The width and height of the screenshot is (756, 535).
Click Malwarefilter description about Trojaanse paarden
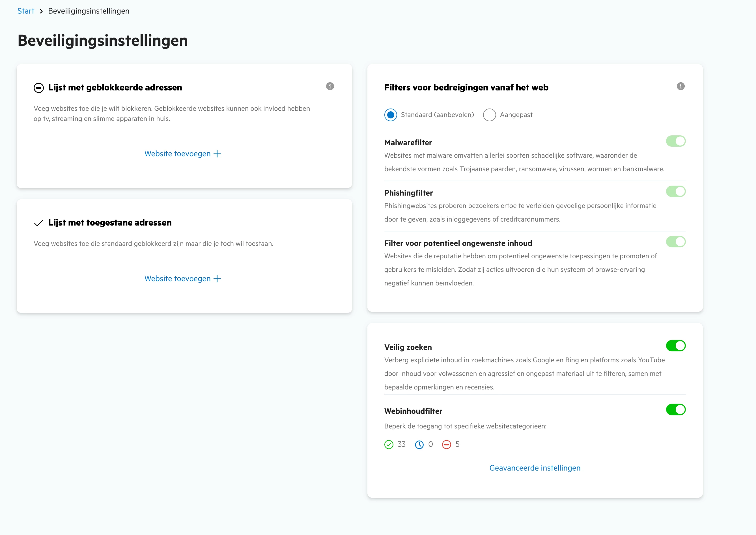pos(524,162)
